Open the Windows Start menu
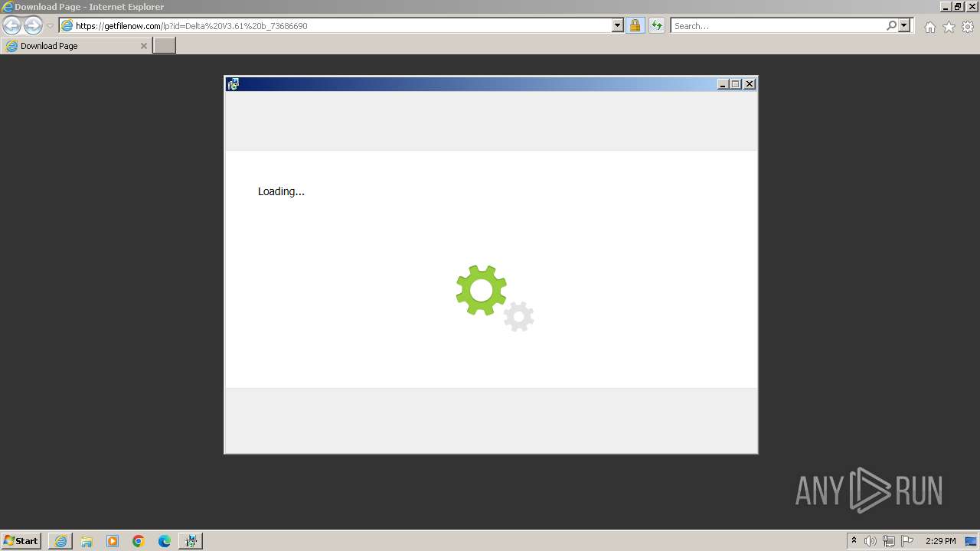The height and width of the screenshot is (551, 980). [x=21, y=541]
